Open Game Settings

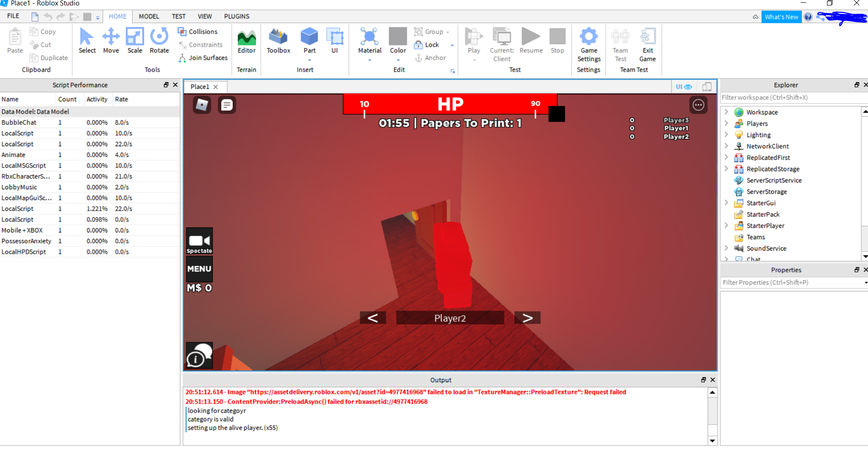click(x=589, y=44)
